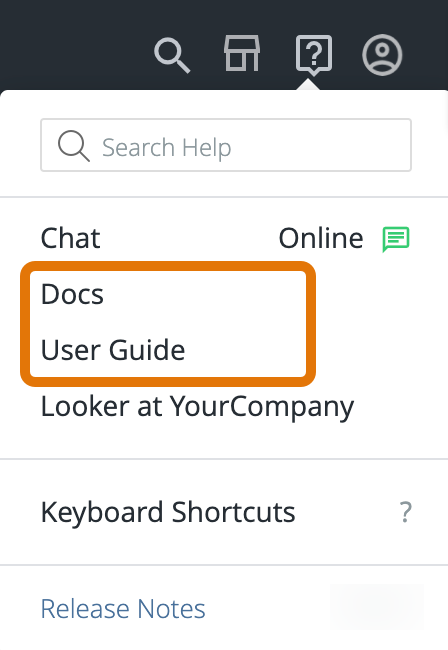The width and height of the screenshot is (448, 650).
Task: Click the Online chat status text
Action: [x=321, y=238]
